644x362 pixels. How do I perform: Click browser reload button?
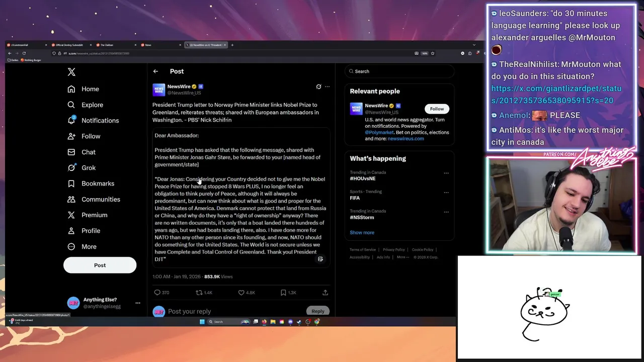click(x=24, y=53)
